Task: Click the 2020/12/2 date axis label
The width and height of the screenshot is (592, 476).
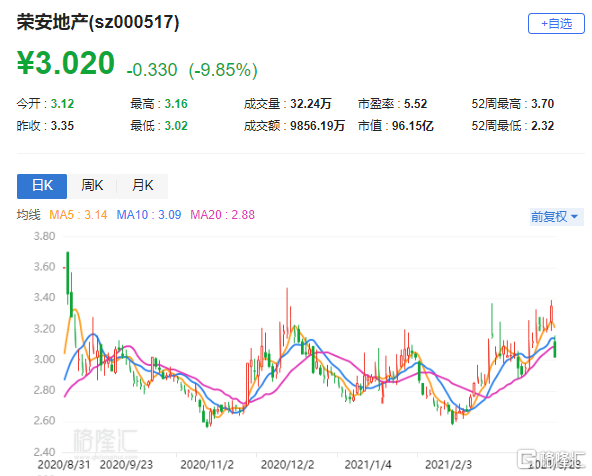Action: [x=287, y=465]
